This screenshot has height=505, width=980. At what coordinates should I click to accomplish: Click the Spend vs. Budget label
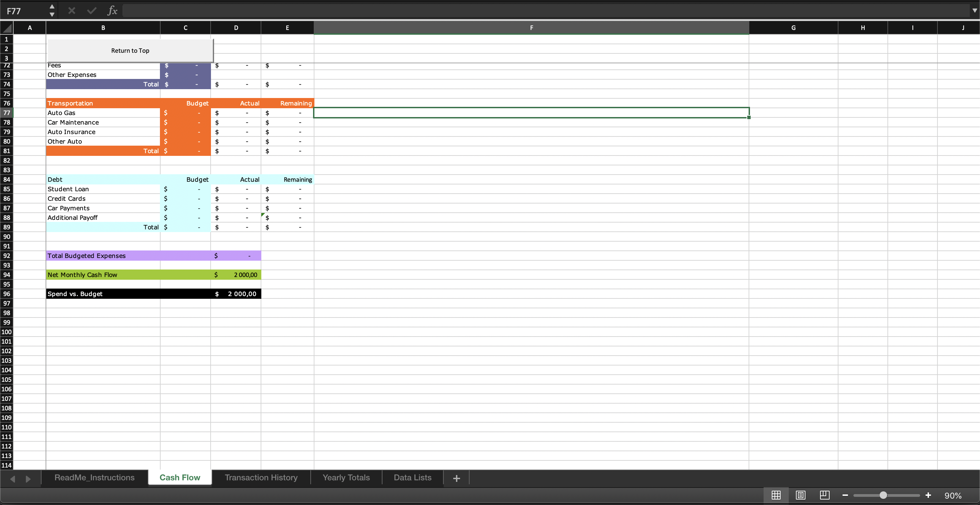pyautogui.click(x=75, y=294)
